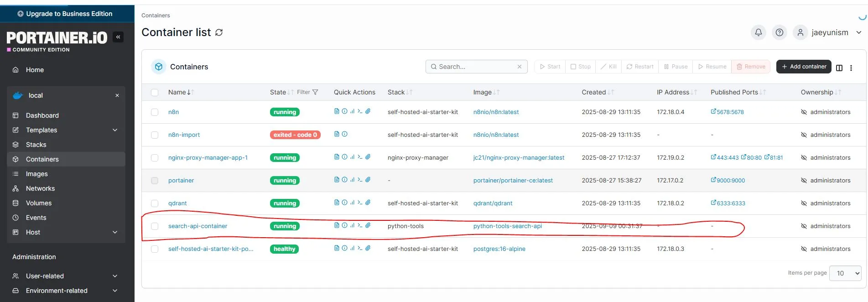This screenshot has width=868, height=302.
Task: Click the Restart button in the toolbar
Action: click(640, 67)
